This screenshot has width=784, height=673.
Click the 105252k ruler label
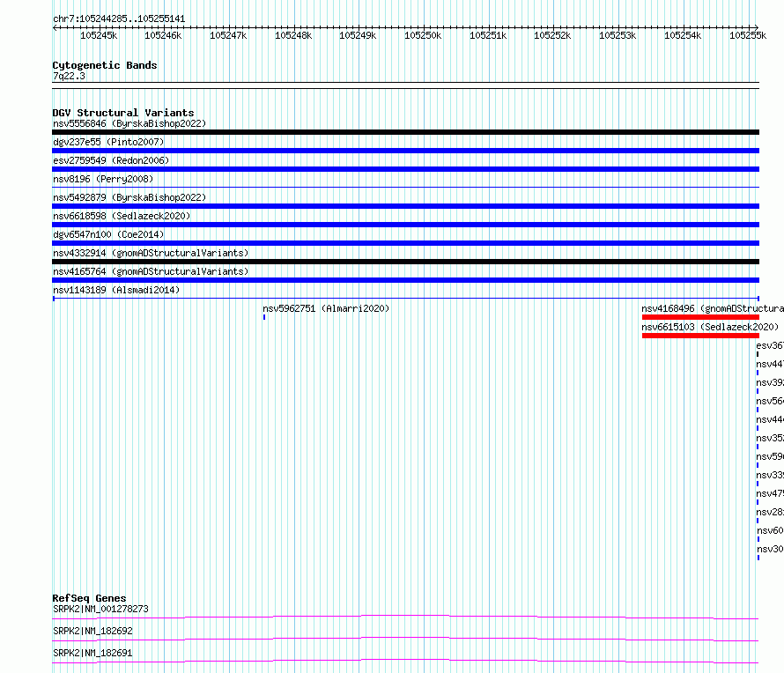point(552,35)
